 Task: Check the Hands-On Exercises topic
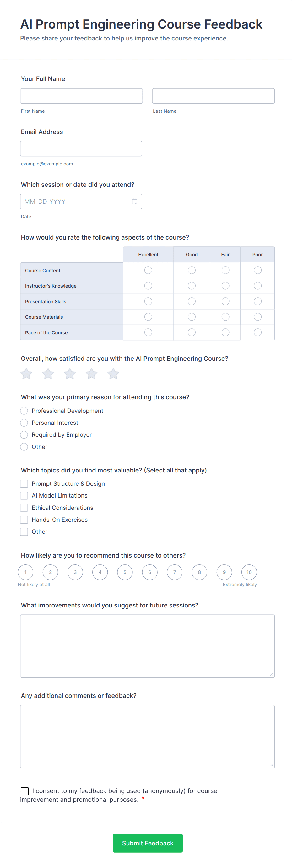point(24,519)
